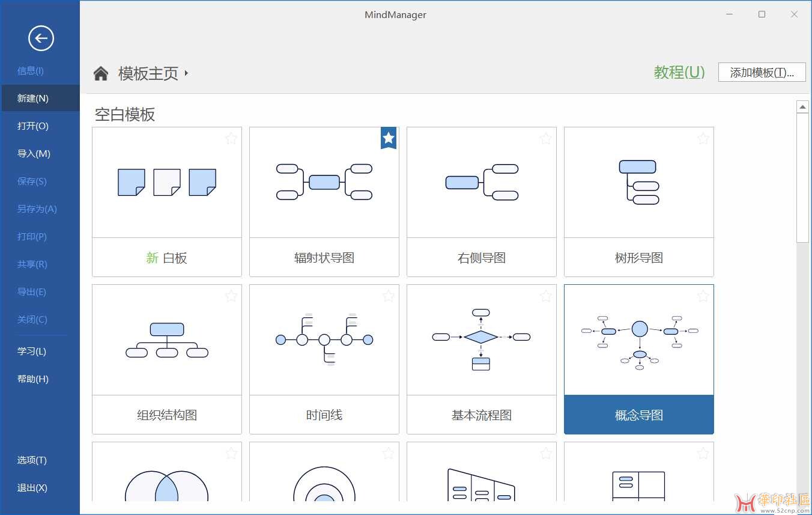Screen dimensions: 812x515
Task: Toggle the favorite star on the 白板 card
Action: point(231,139)
